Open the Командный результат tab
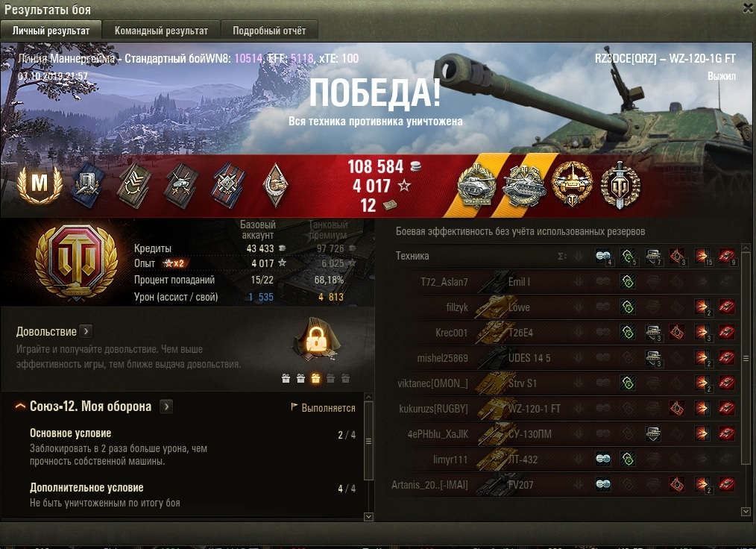This screenshot has height=549, width=756. click(161, 31)
